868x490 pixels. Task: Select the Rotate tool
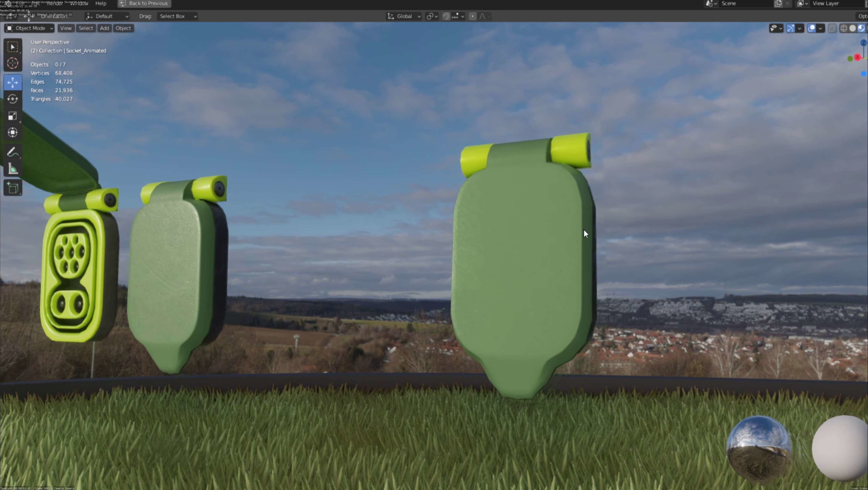(13, 99)
